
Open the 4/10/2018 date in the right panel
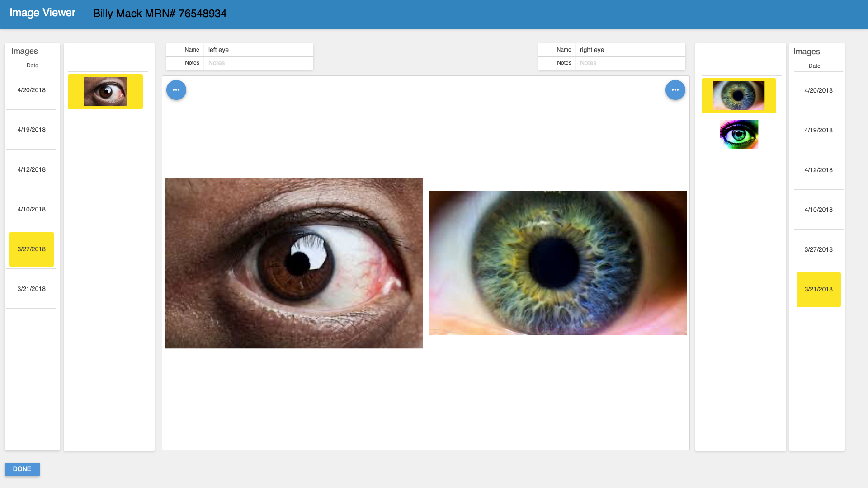[x=818, y=210]
